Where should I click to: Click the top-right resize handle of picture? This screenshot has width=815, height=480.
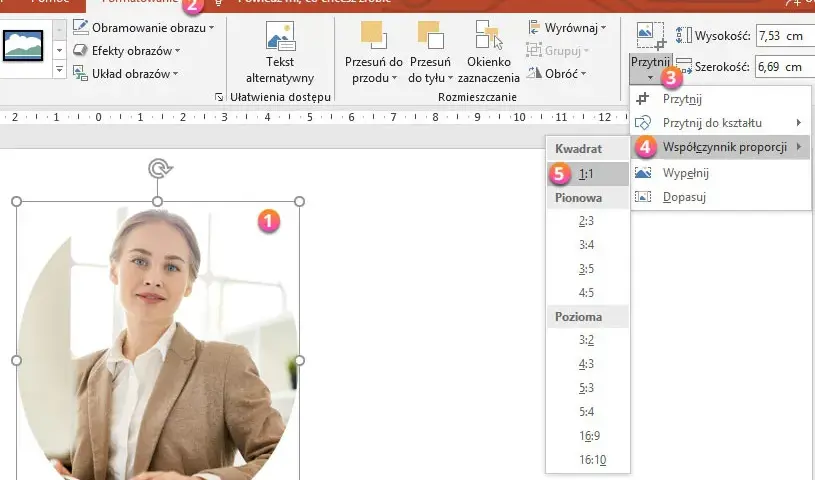(x=299, y=201)
